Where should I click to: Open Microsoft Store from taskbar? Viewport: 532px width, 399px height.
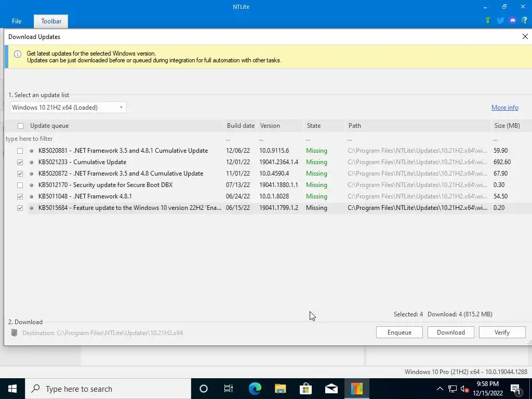[305, 389]
